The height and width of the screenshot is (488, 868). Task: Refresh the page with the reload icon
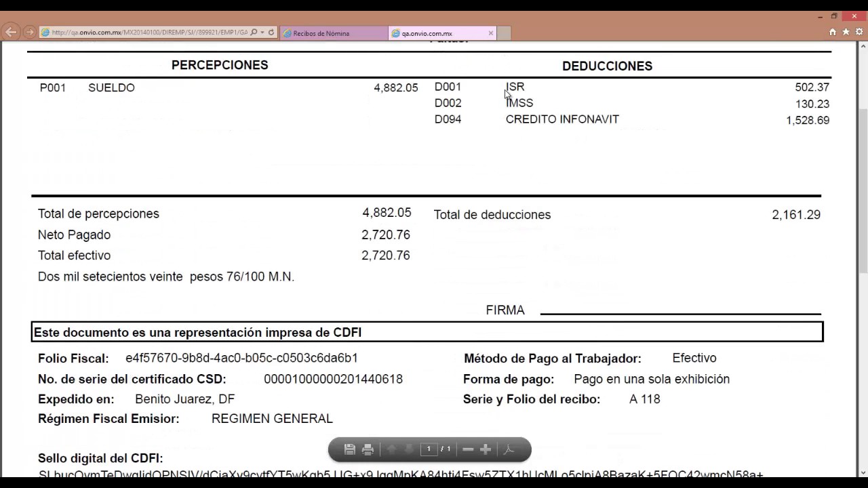(x=271, y=33)
